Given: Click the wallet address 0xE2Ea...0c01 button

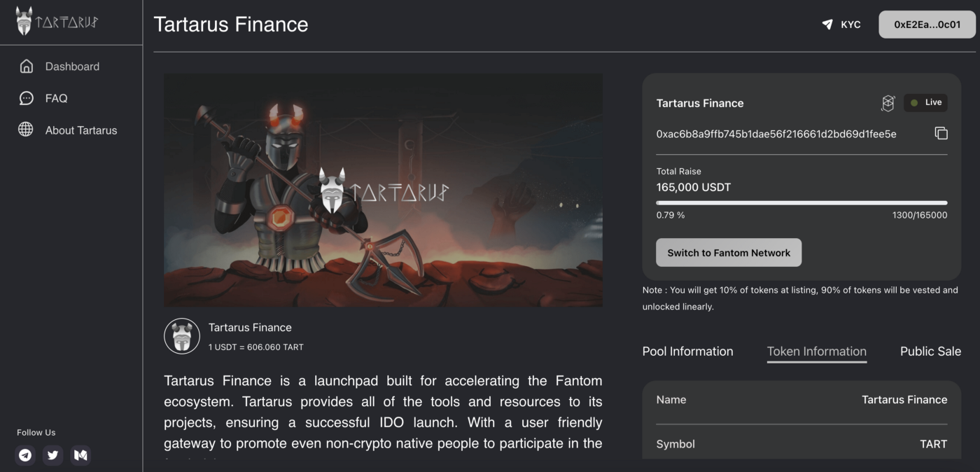Looking at the screenshot, I should [x=927, y=25].
